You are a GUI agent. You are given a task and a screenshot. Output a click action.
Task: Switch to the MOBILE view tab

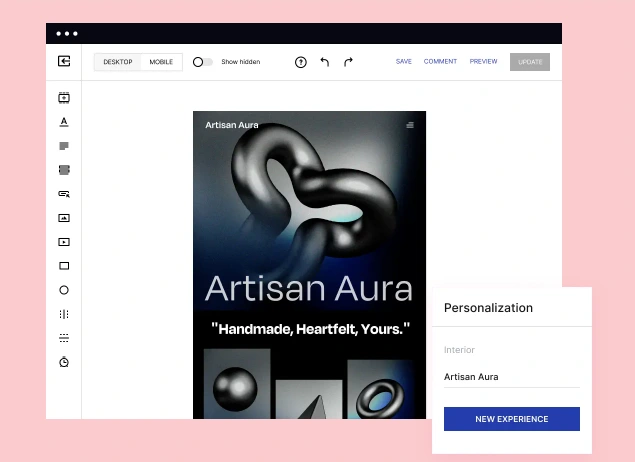point(161,62)
